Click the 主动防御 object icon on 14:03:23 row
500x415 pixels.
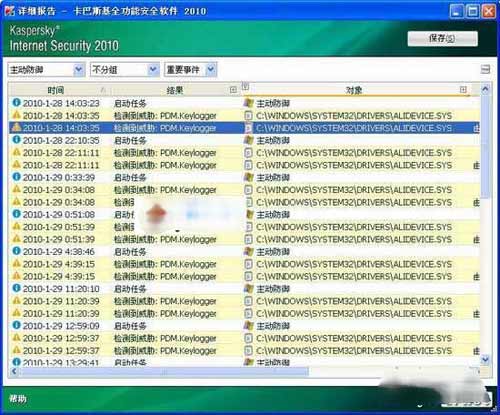pyautogui.click(x=248, y=103)
